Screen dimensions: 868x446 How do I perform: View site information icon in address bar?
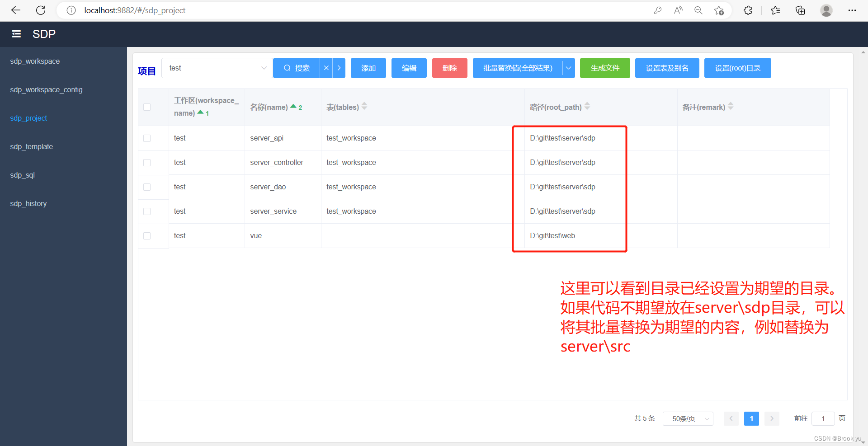click(x=71, y=10)
